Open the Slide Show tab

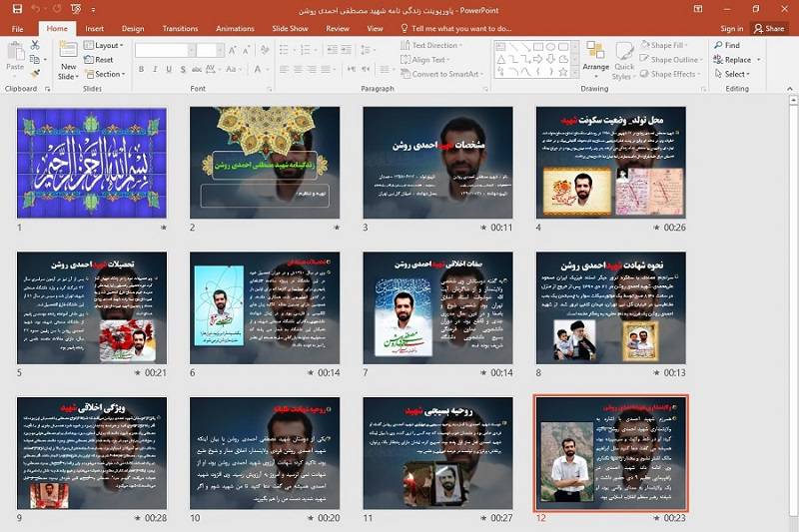[x=290, y=29]
